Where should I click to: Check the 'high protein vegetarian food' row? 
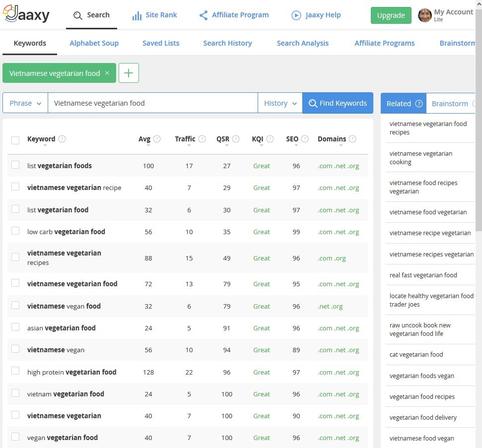click(15, 371)
